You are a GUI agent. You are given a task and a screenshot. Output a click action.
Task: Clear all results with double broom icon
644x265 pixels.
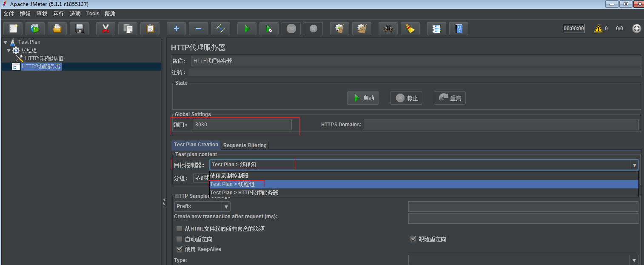(362, 28)
